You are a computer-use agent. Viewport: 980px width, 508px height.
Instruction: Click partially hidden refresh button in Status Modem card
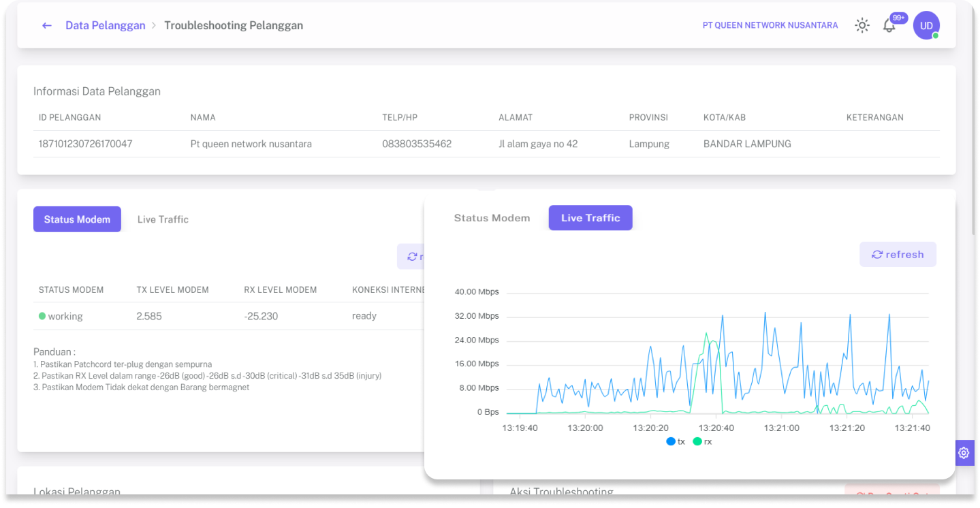tap(411, 257)
